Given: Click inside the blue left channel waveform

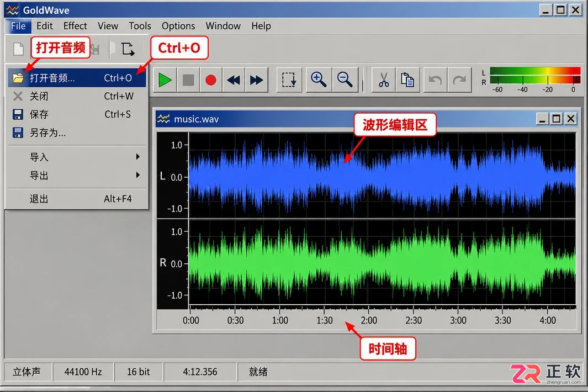Looking at the screenshot, I should (382, 176).
